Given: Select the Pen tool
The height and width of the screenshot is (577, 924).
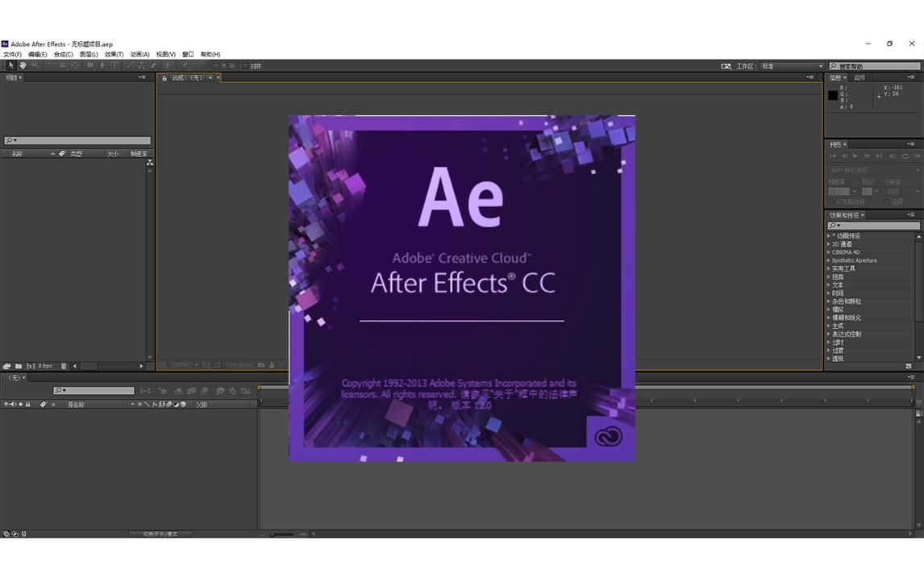Looking at the screenshot, I should click(x=102, y=65).
